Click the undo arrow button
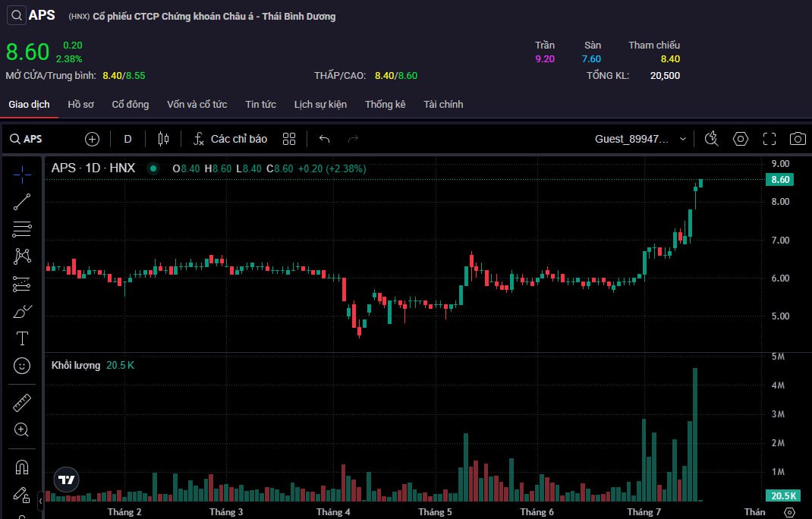812x519 pixels. (325, 139)
